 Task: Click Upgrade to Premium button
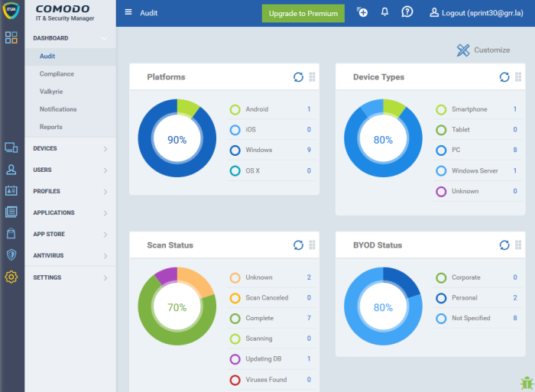click(303, 13)
